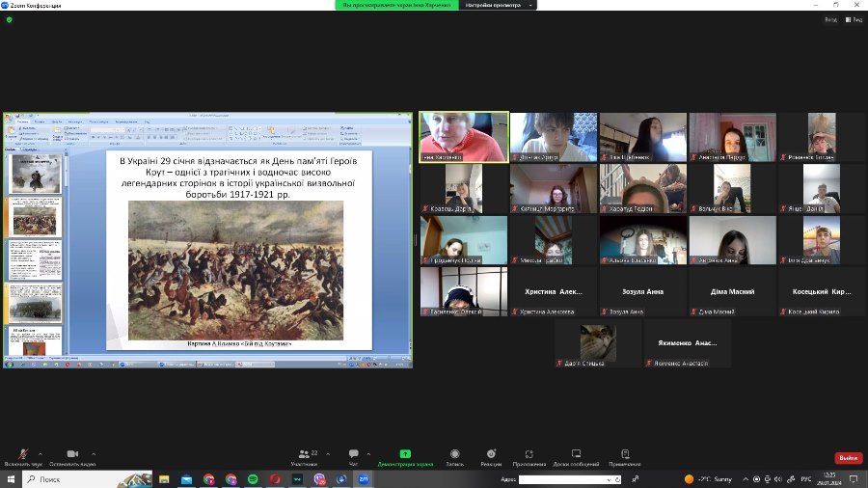The height and width of the screenshot is (488, 868).
Task: Open File Explorer from taskbar
Action: (164, 479)
